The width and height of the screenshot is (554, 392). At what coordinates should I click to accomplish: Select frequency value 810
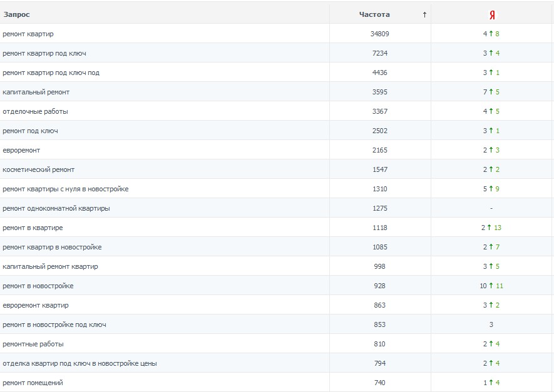point(380,344)
